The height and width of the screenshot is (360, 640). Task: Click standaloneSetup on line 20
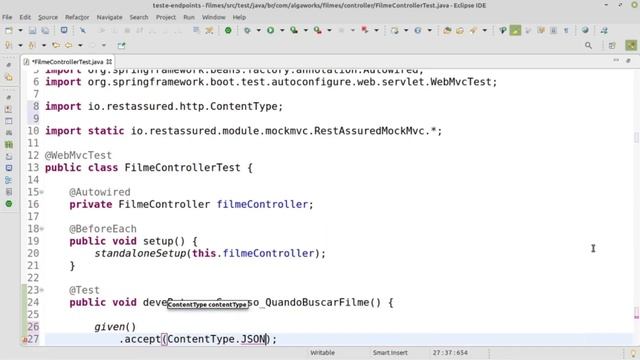pos(140,253)
